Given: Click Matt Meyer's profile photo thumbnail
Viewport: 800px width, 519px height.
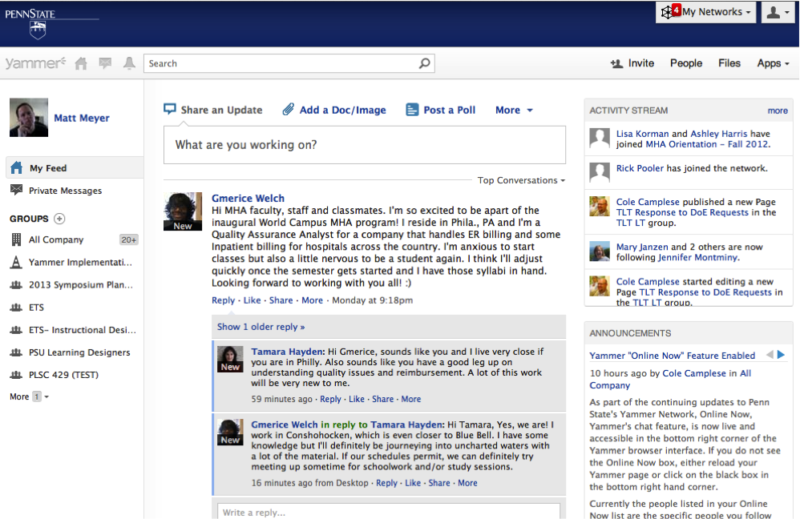Looking at the screenshot, I should click(x=28, y=117).
